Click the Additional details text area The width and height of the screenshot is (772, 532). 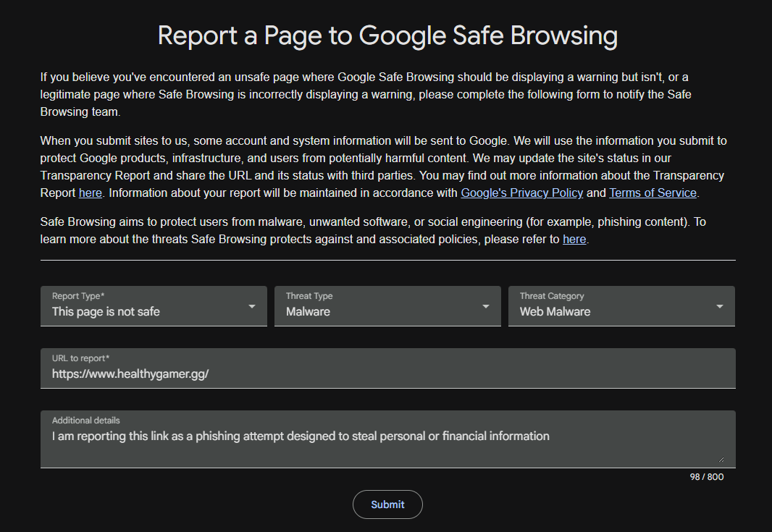(388, 439)
